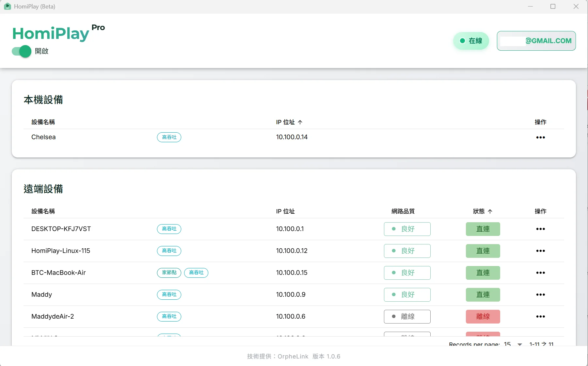
Task: Click 高吞吐 tag on Chelsea row
Action: pos(169,137)
